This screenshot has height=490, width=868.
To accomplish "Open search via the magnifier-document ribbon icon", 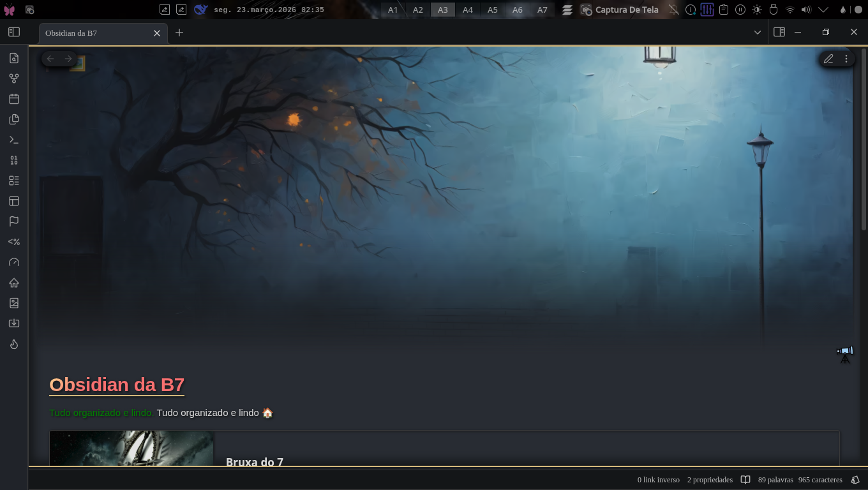I will click(14, 57).
